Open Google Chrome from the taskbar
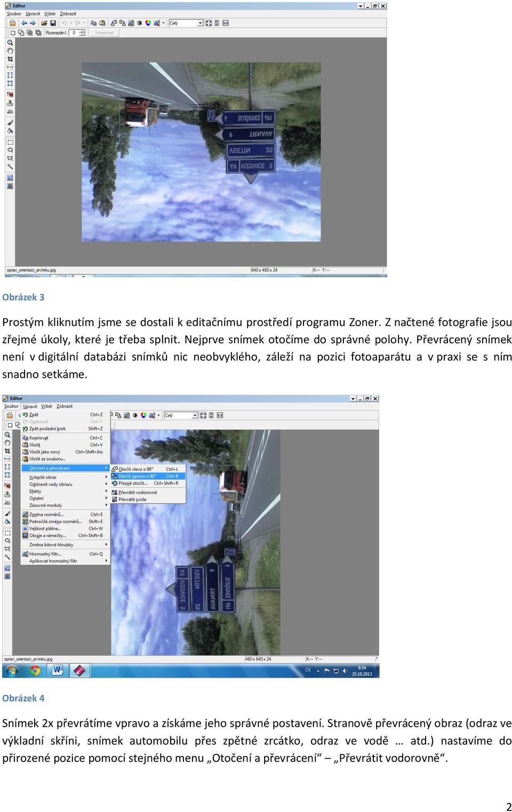 [x=35, y=671]
